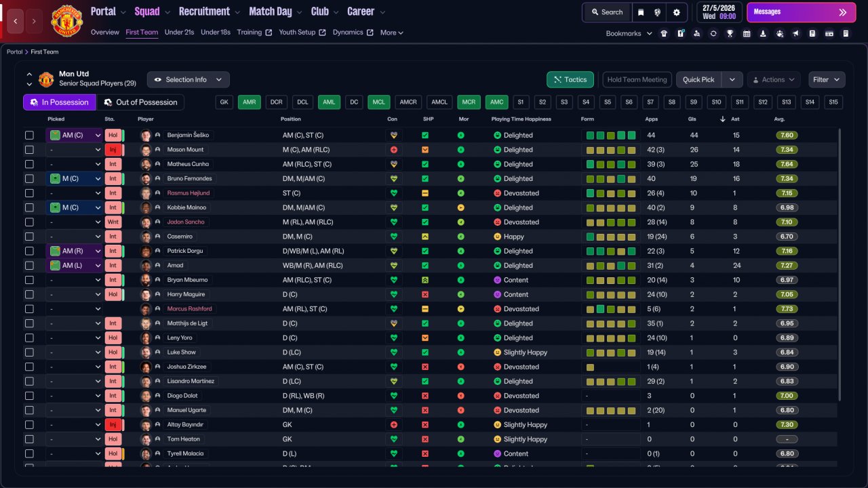Open the Filter dropdown
868x488 pixels.
[x=827, y=80]
